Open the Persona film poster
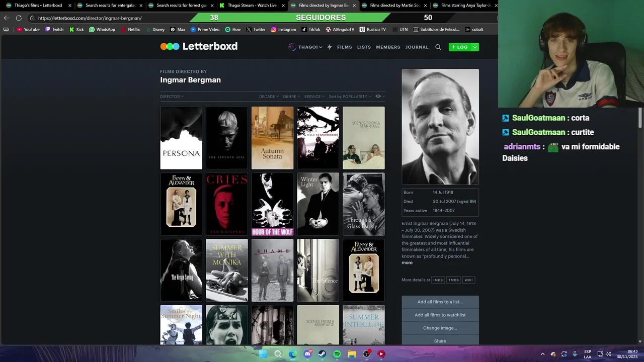Viewport: 644px width, 362px height. (x=181, y=138)
